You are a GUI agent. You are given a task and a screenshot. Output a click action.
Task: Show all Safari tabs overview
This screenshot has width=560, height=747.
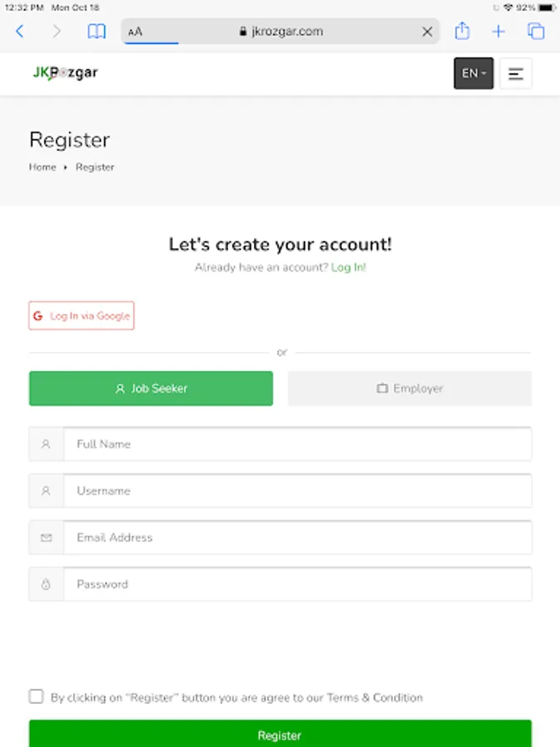(536, 32)
